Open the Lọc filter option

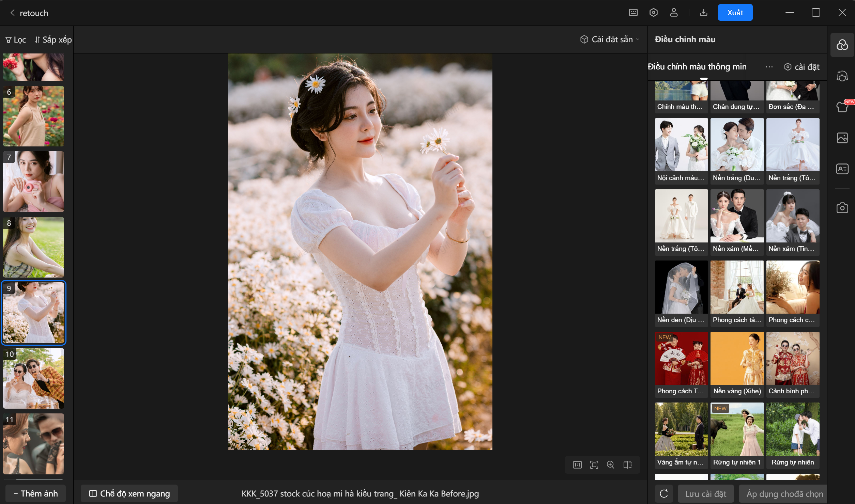[16, 40]
